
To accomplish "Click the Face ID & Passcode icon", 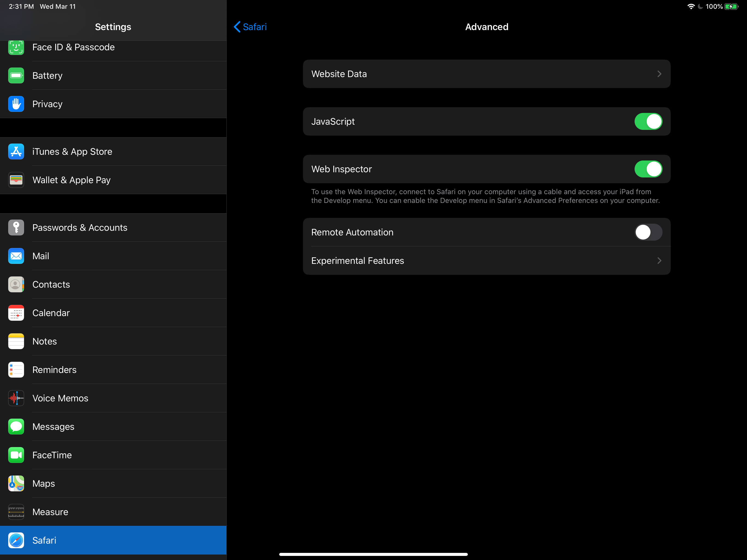I will coord(16,47).
